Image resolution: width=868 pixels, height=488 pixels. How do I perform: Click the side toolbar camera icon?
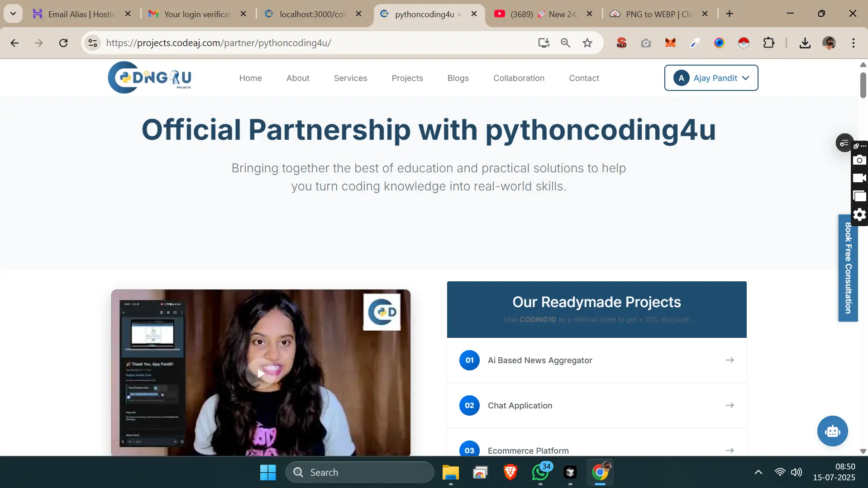[x=859, y=160]
